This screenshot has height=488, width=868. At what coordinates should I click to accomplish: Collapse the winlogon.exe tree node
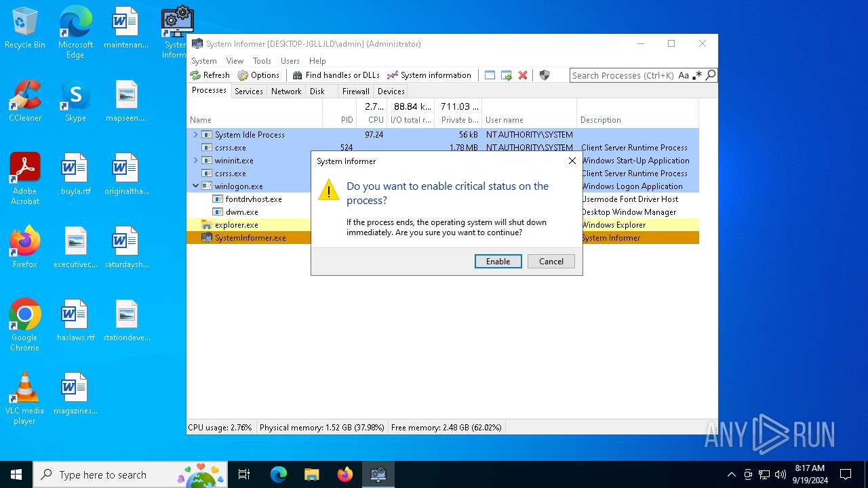[196, 186]
